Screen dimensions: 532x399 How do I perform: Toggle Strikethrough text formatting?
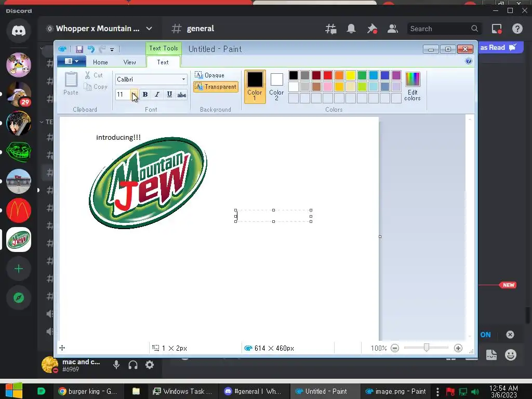tap(181, 95)
